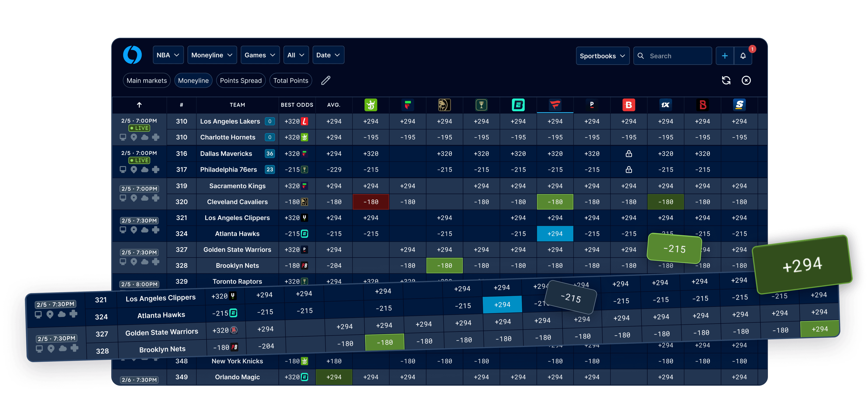Click the weather cloud under Lakers game
This screenshot has height=420, width=868.
click(x=145, y=137)
